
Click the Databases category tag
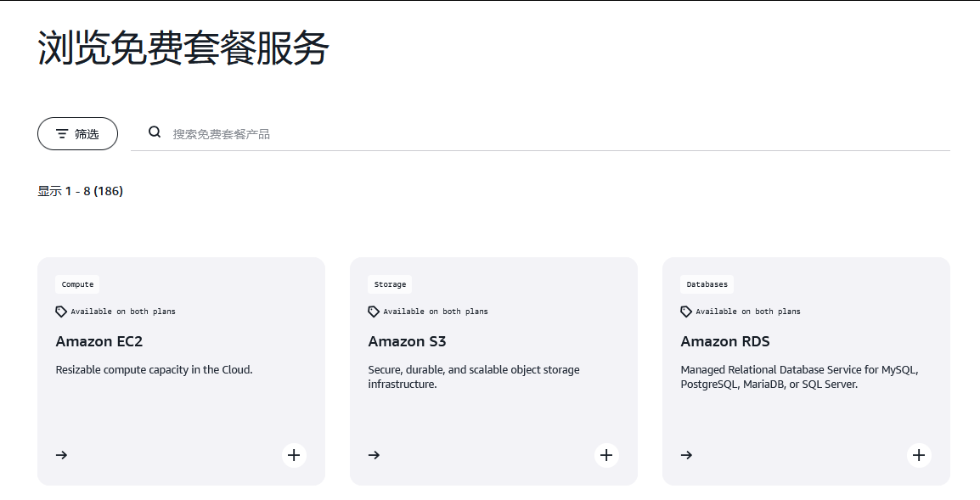pos(707,284)
